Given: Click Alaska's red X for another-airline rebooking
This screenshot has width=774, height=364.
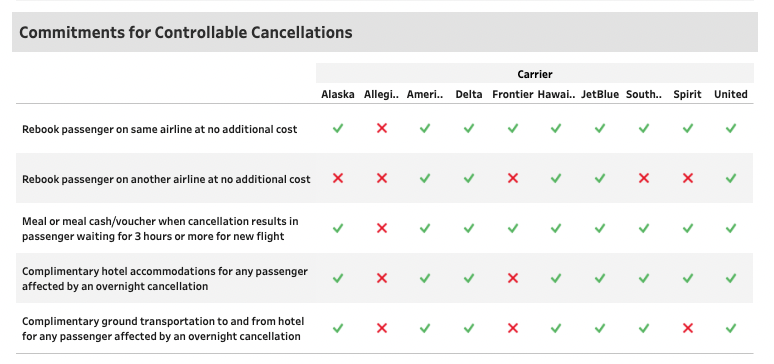Looking at the screenshot, I should pyautogui.click(x=338, y=178).
